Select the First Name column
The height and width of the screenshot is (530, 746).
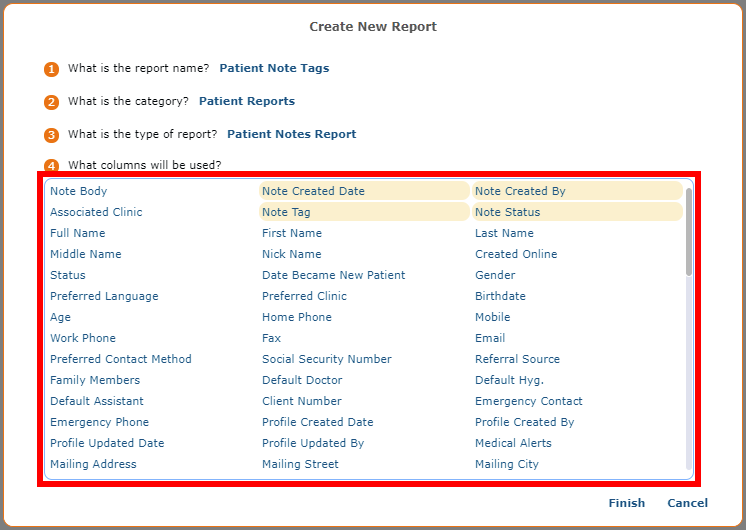coord(292,233)
